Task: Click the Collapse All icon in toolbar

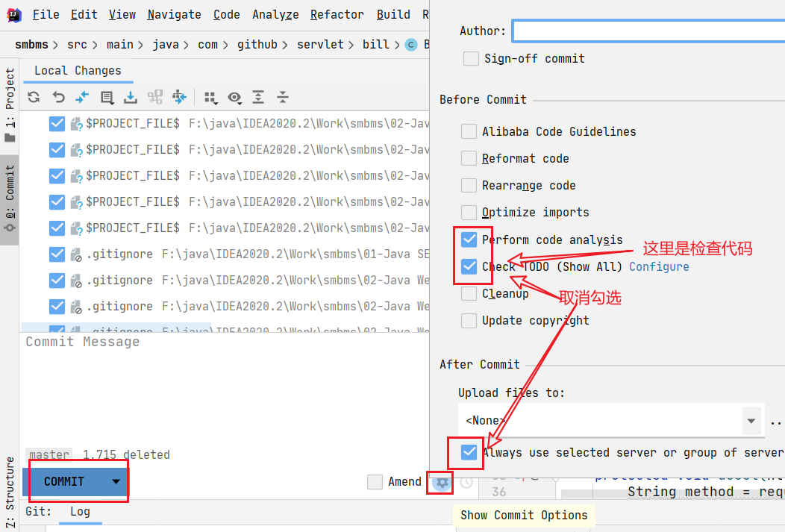Action: pyautogui.click(x=282, y=97)
